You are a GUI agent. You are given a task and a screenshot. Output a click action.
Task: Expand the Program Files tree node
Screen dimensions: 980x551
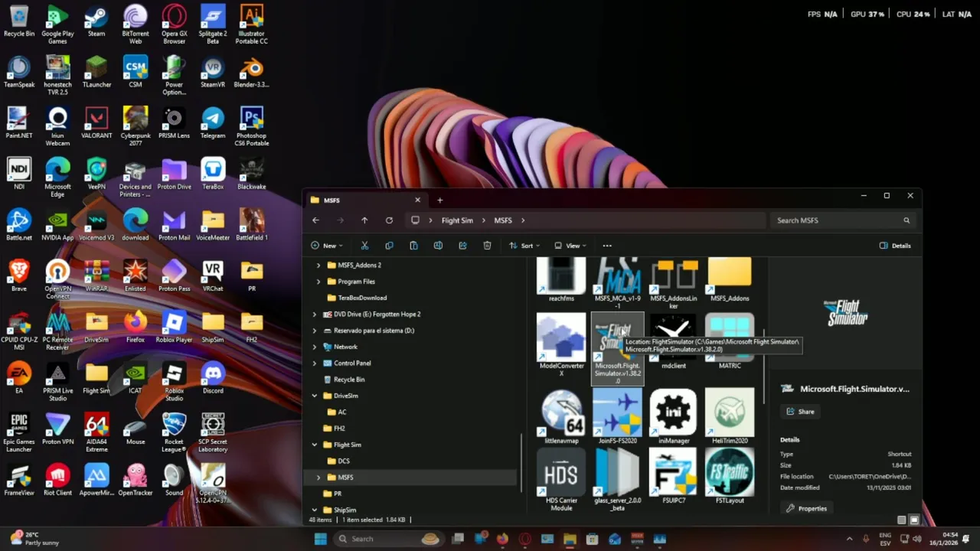coord(318,282)
